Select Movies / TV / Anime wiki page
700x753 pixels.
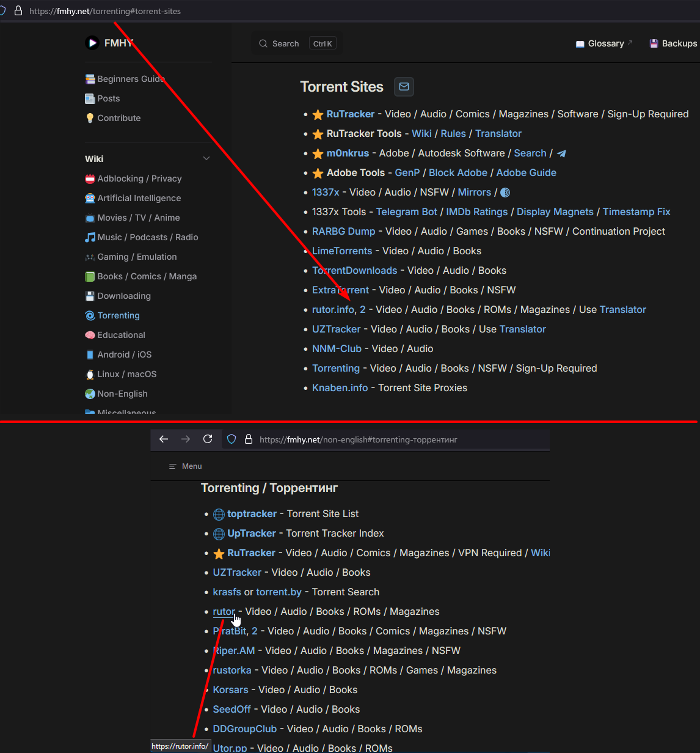[x=133, y=218]
